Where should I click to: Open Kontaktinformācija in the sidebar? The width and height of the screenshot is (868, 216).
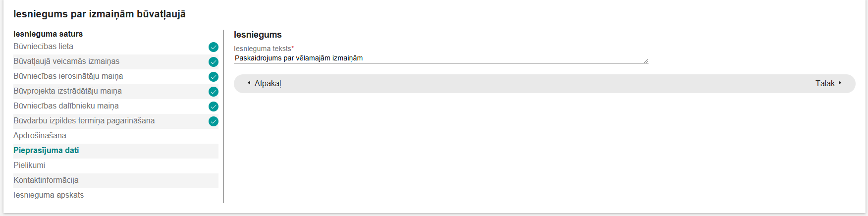(46, 180)
